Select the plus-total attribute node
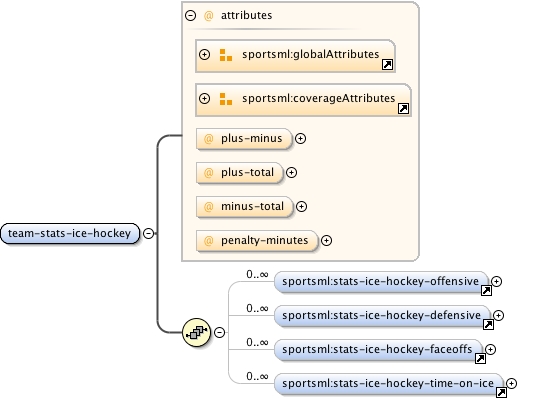This screenshot has height=399, width=535. (240, 173)
